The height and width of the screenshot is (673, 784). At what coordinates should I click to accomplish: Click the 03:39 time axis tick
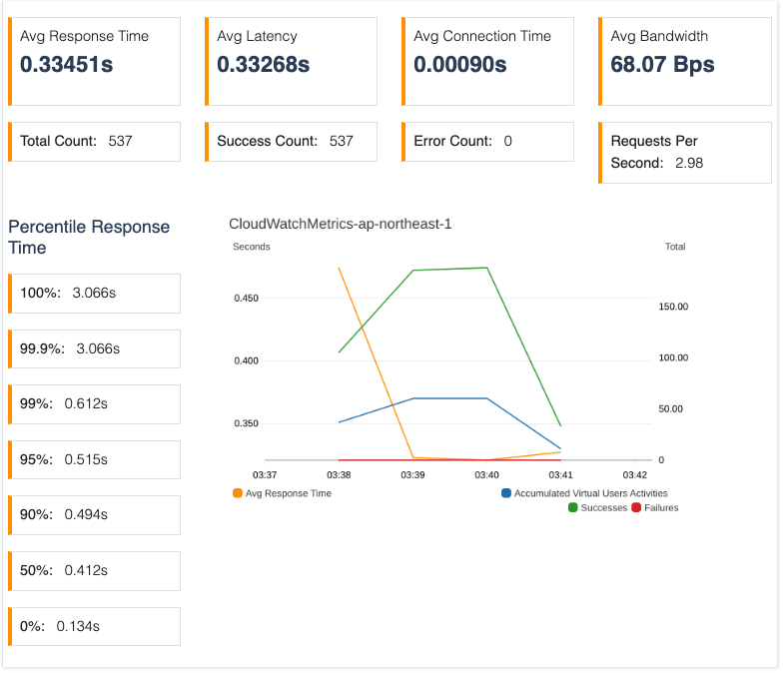pos(412,475)
